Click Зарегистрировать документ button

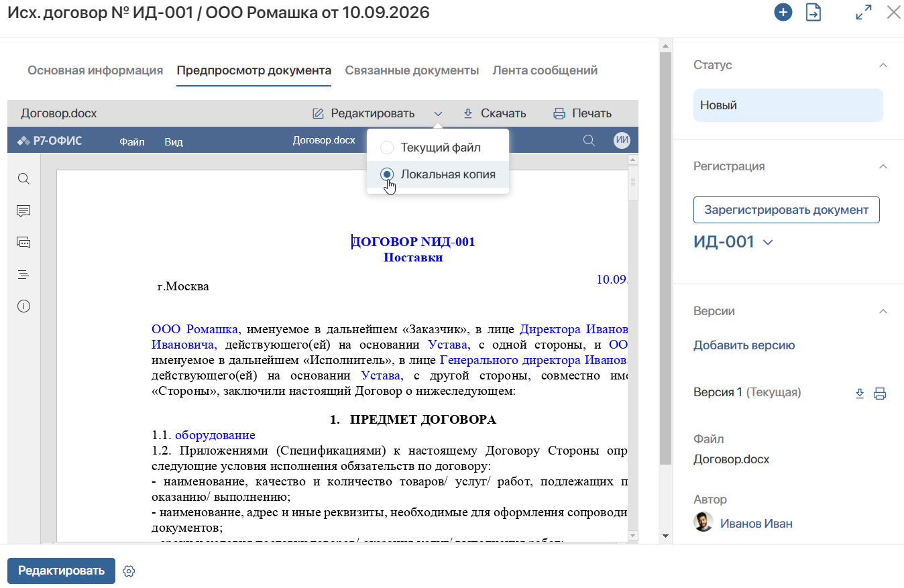787,210
